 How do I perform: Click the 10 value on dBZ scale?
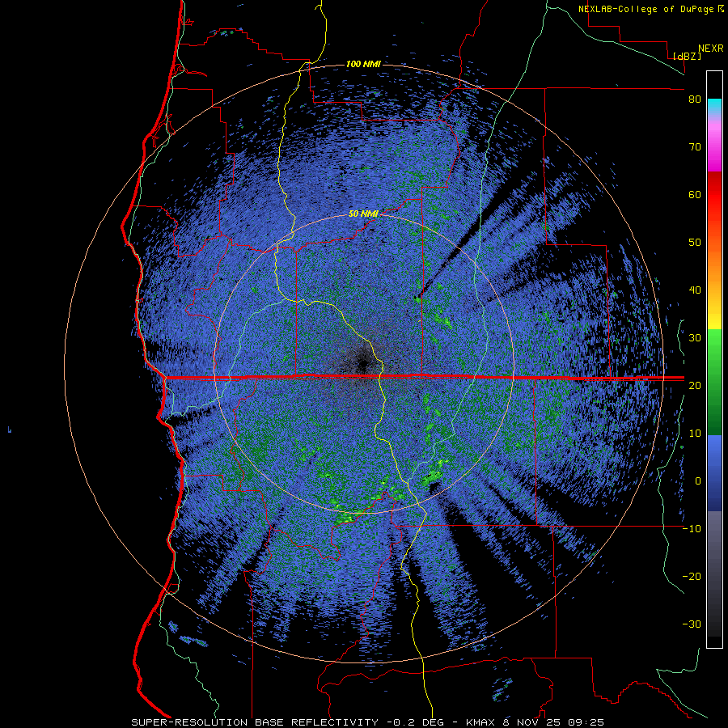[695, 434]
